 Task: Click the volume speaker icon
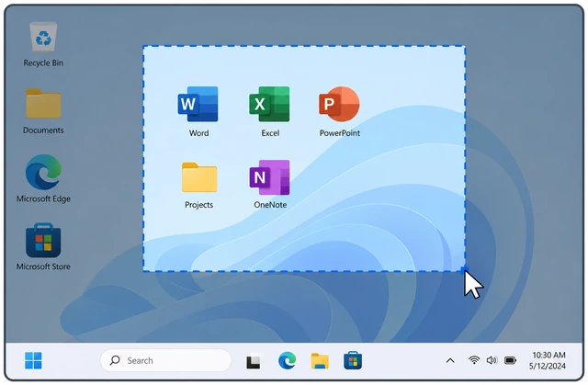492,360
